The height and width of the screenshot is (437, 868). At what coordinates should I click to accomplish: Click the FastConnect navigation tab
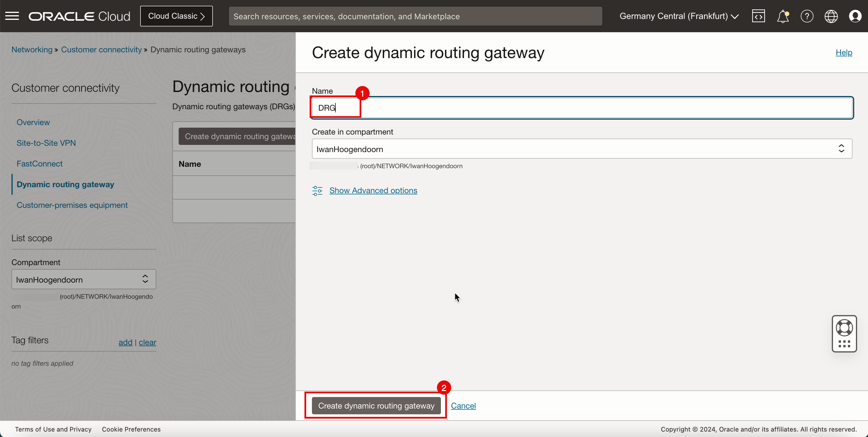pos(40,163)
